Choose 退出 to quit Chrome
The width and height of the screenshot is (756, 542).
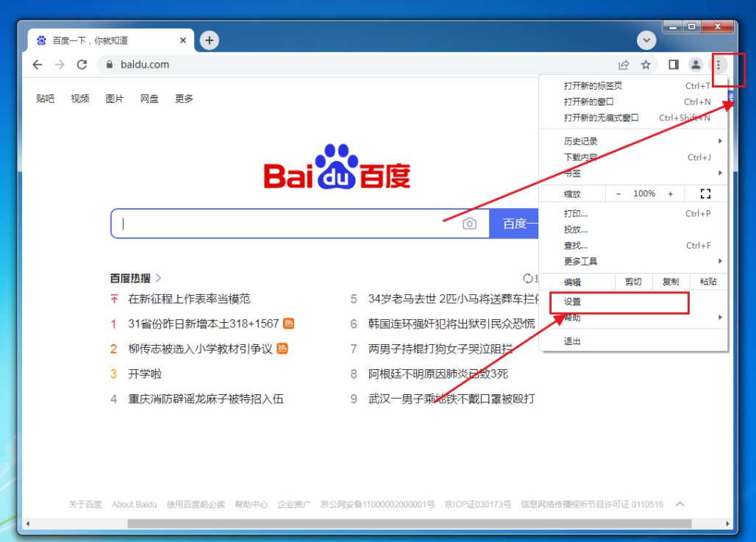[x=633, y=341]
